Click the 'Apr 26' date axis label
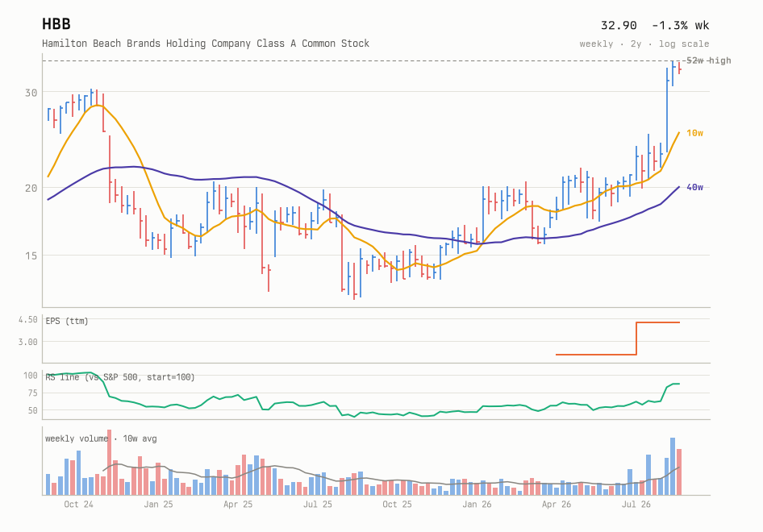Viewport: 763px width, 532px height. coord(557,505)
